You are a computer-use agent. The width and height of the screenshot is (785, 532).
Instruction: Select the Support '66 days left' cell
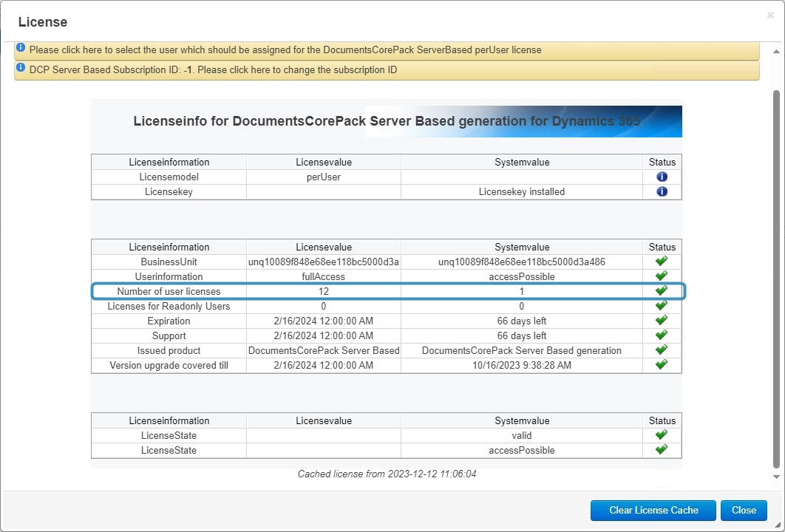point(522,335)
